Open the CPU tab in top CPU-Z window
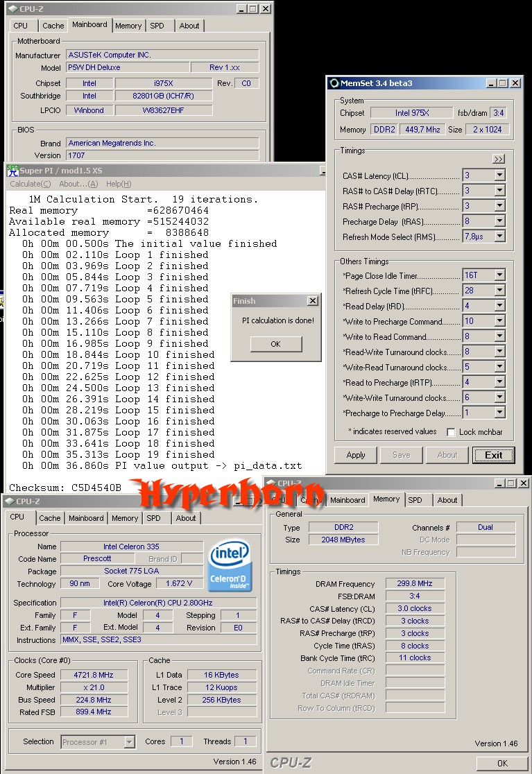The image size is (532, 774). [x=21, y=26]
